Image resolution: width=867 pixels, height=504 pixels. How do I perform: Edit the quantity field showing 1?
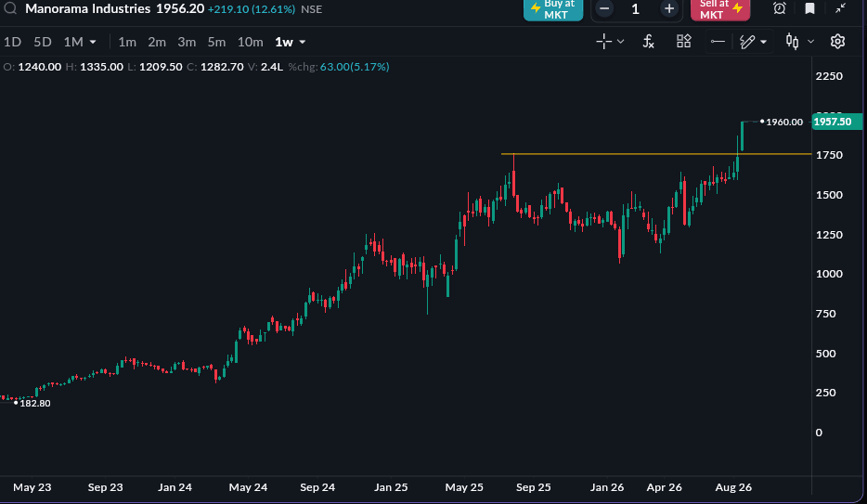click(636, 9)
